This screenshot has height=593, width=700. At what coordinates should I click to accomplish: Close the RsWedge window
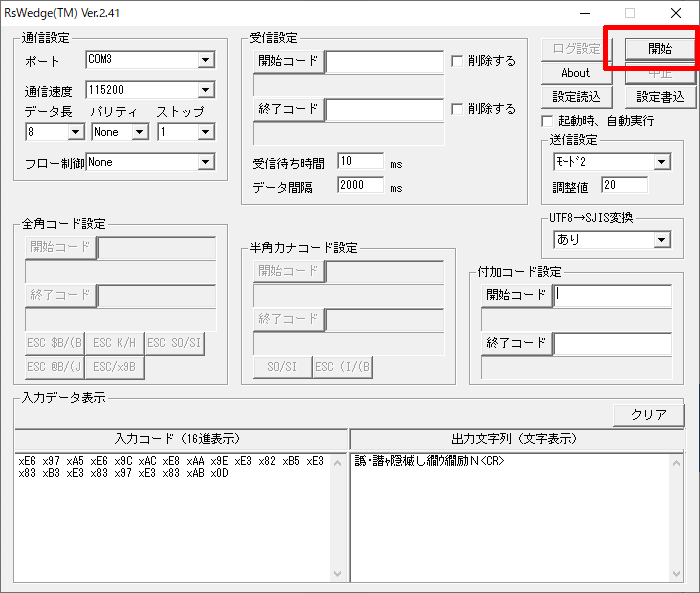click(x=676, y=13)
